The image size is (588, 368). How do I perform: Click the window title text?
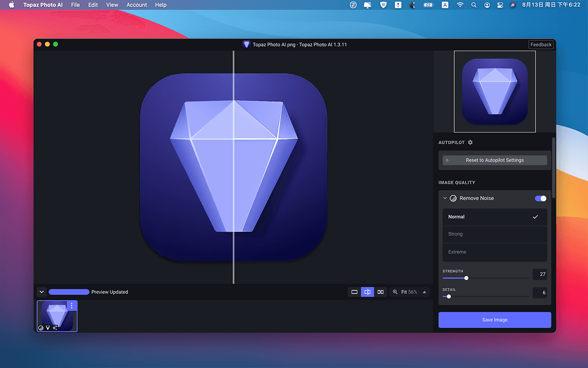click(300, 45)
